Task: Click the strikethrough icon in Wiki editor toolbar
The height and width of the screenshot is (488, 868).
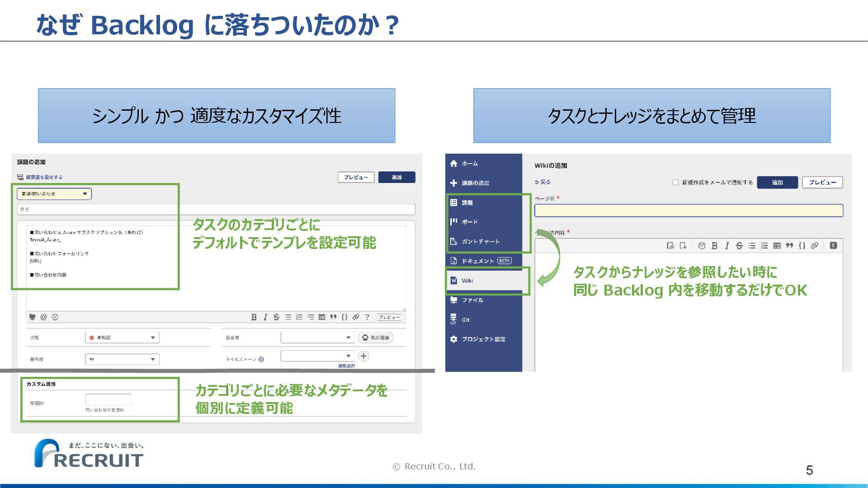Action: 739,246
